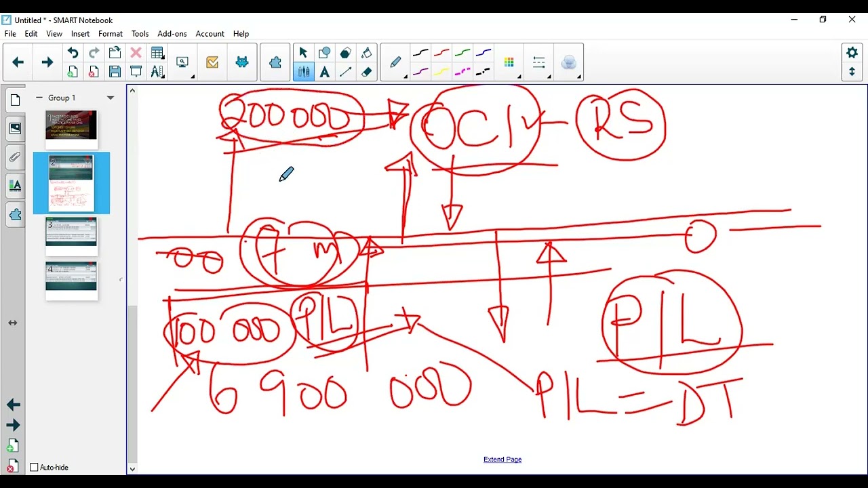
Task: Save the notebook file
Action: (115, 72)
